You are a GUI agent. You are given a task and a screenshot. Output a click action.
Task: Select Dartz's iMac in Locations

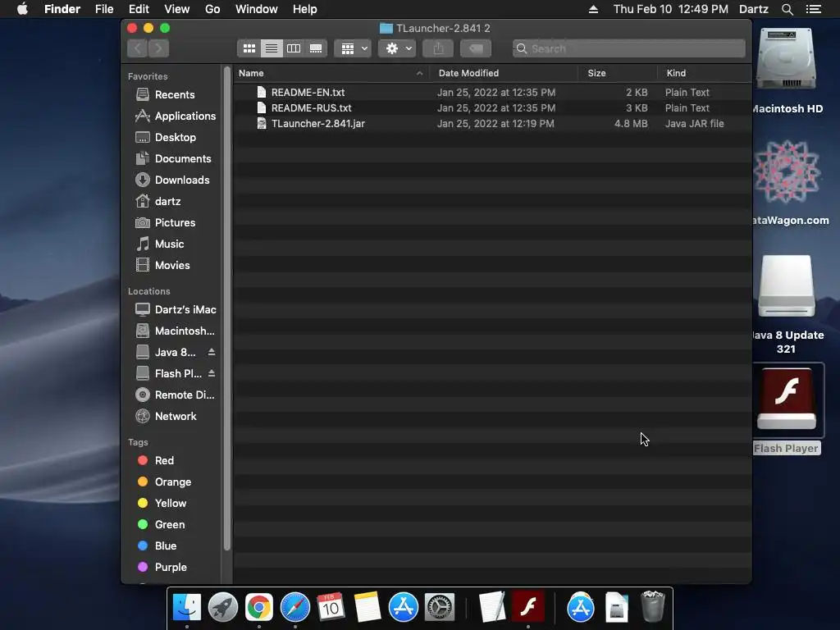tap(174, 309)
